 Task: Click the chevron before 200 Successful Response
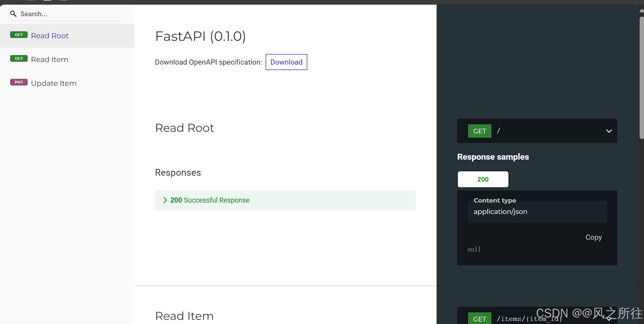click(x=165, y=200)
